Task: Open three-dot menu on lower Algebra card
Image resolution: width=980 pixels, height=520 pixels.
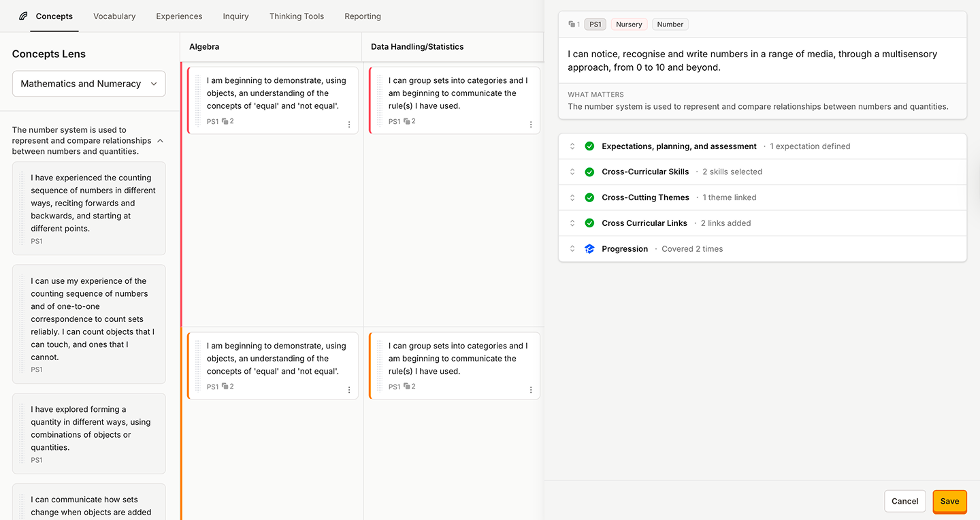Action: 349,390
